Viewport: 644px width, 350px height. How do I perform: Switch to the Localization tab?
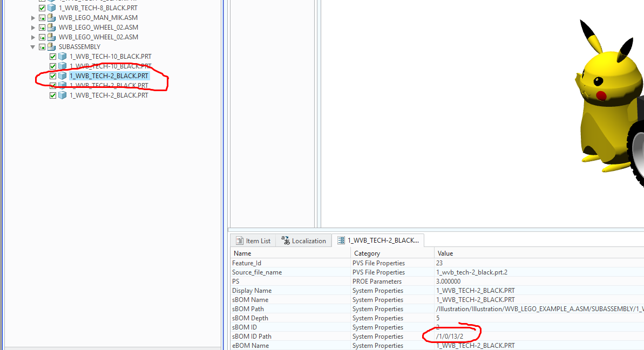coord(303,241)
